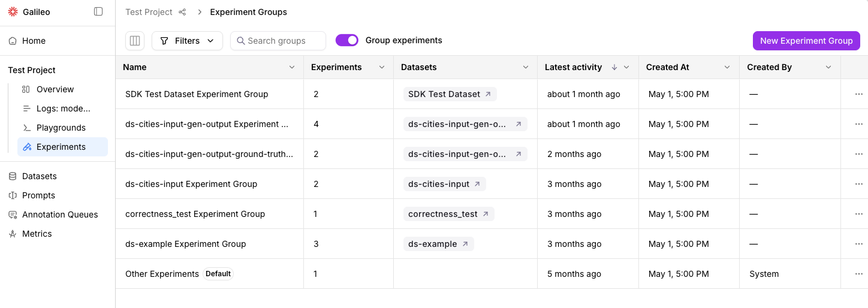Viewport: 868px width, 308px height.
Task: Click the Datasets database icon
Action: pos(13,176)
